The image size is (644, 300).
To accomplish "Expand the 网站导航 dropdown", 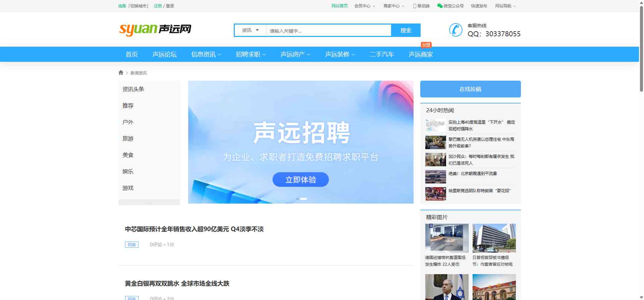I will point(505,6).
